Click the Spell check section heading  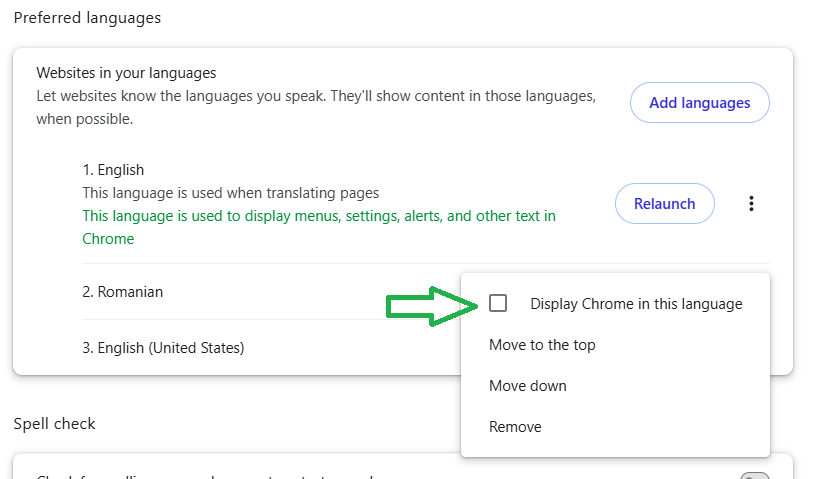[x=55, y=424]
